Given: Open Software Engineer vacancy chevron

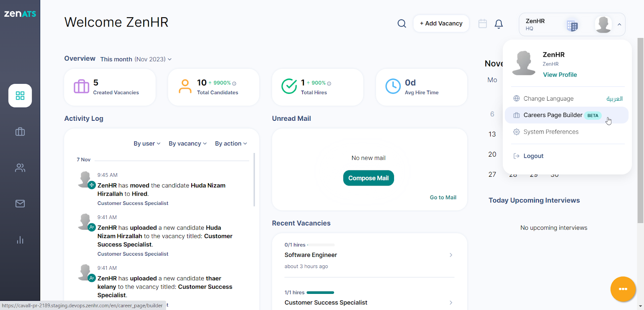Looking at the screenshot, I should (x=451, y=255).
